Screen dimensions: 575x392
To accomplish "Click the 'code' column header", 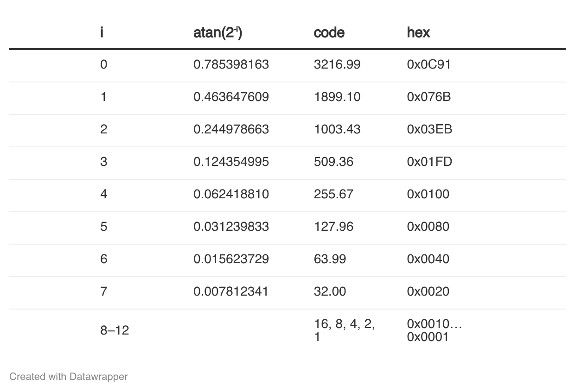I will (x=329, y=32).
